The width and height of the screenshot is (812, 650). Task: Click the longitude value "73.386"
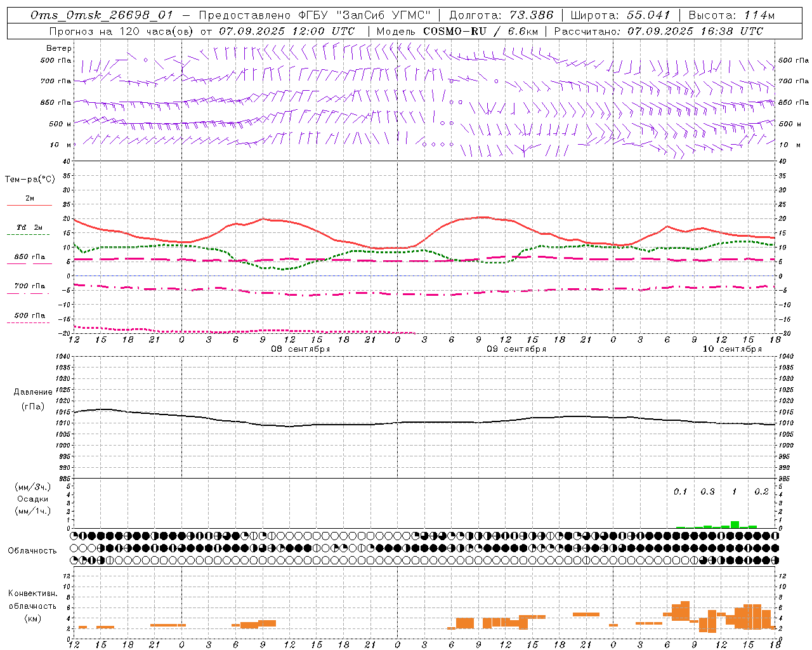532,16
